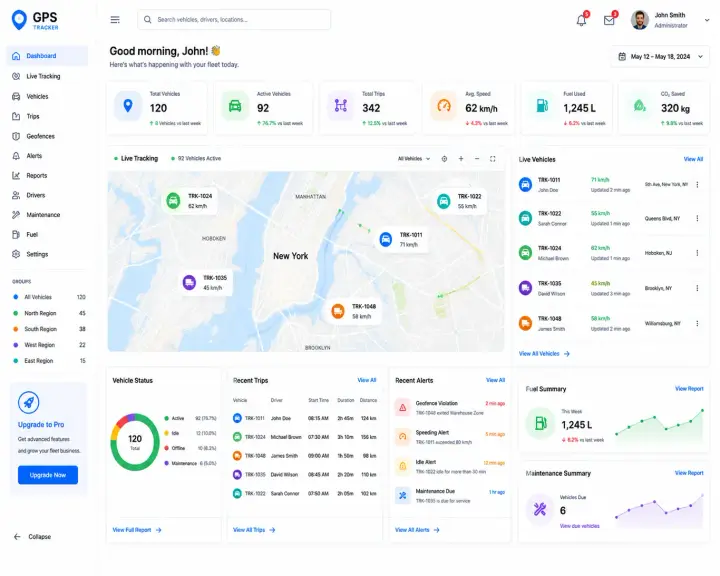Open the Idle Alert entry icon

pos(402,466)
